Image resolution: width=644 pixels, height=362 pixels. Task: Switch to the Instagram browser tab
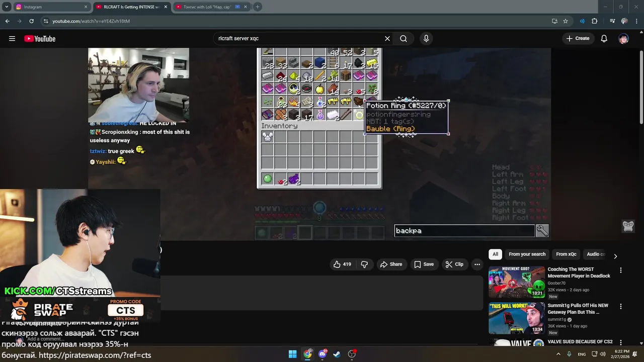tap(50, 7)
